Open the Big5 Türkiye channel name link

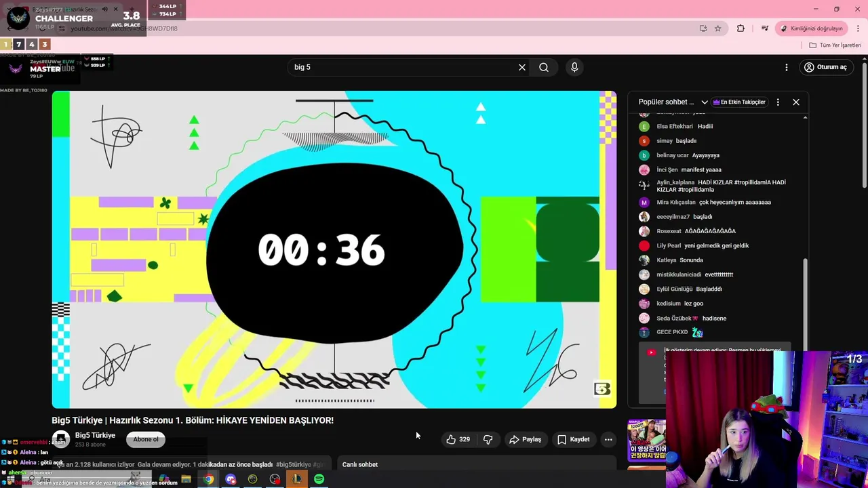[x=95, y=435]
